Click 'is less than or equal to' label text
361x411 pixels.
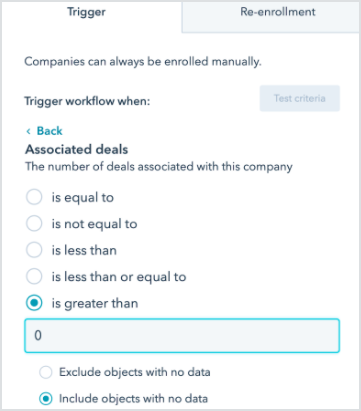(119, 277)
